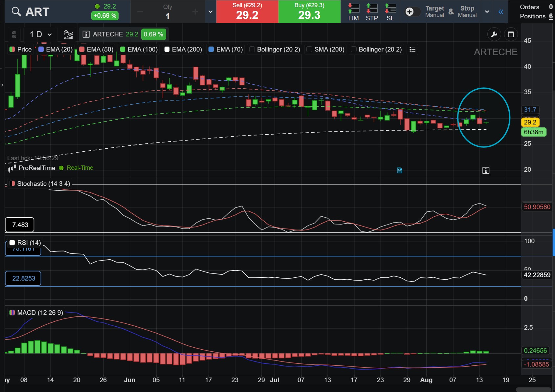Enable the SMA (200) indicator checkbox
555x392 pixels.
[x=309, y=49]
